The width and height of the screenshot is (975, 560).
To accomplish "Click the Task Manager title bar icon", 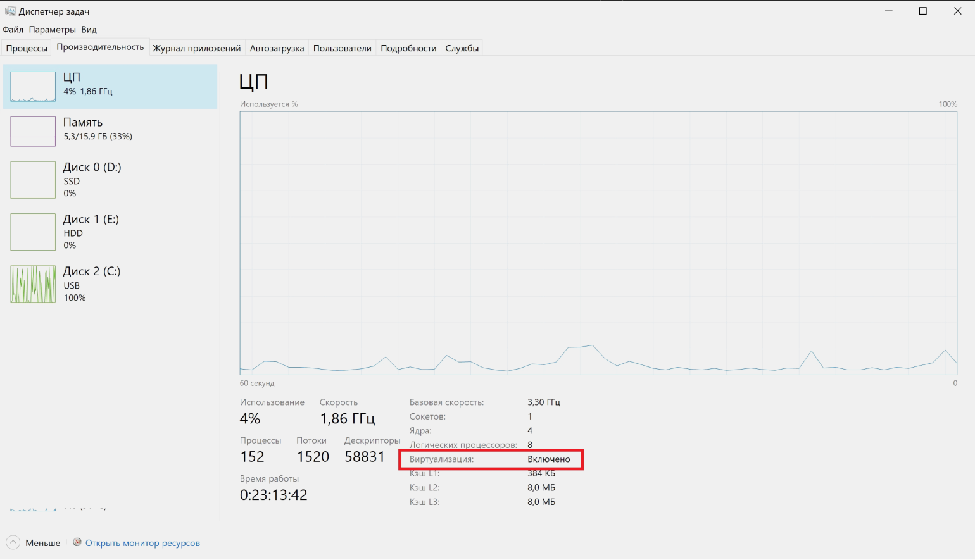I will pyautogui.click(x=10, y=11).
